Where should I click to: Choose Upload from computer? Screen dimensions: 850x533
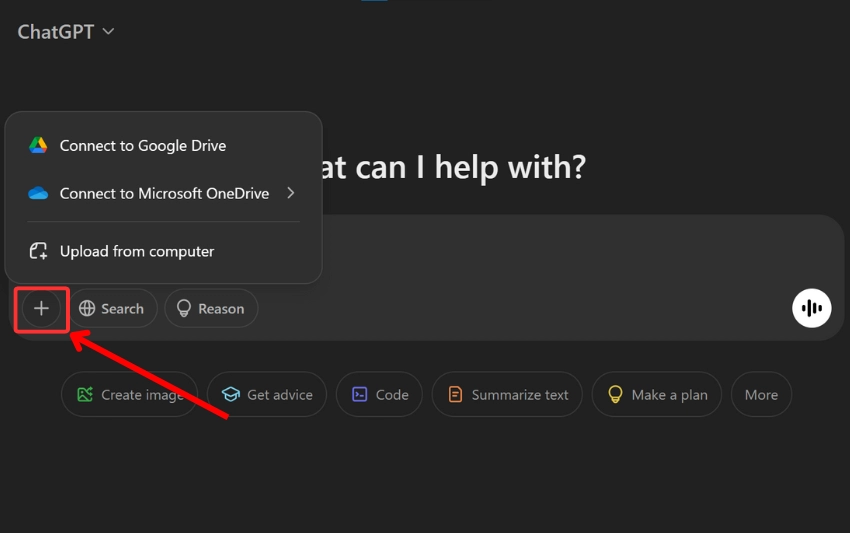click(x=163, y=251)
